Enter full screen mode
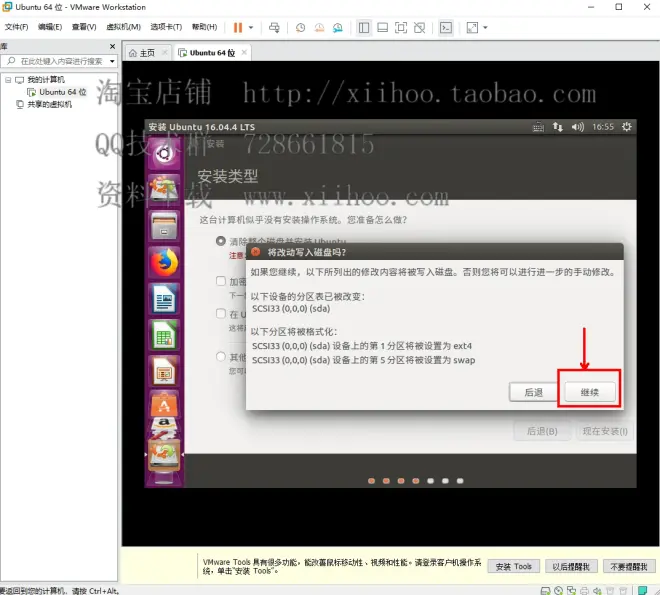Screen dimensions: 660x595 [x=401, y=28]
